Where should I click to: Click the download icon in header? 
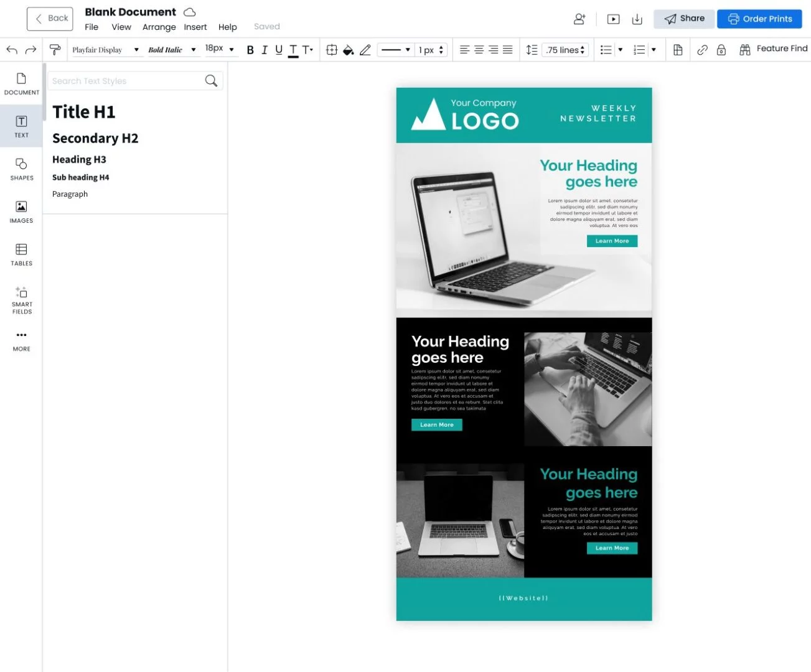(x=637, y=19)
